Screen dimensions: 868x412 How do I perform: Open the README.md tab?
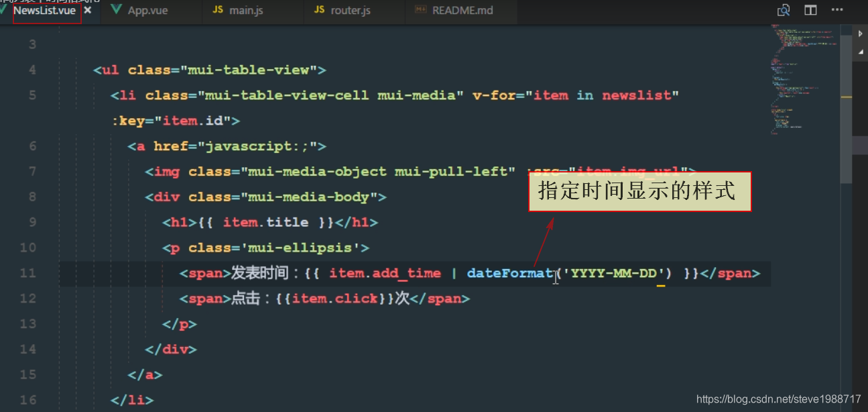(x=462, y=11)
